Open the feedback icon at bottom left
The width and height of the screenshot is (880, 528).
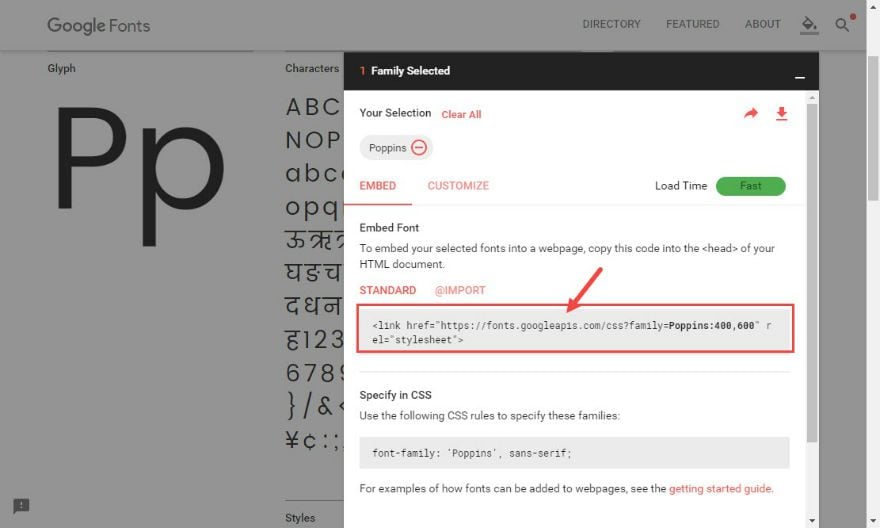click(21, 506)
